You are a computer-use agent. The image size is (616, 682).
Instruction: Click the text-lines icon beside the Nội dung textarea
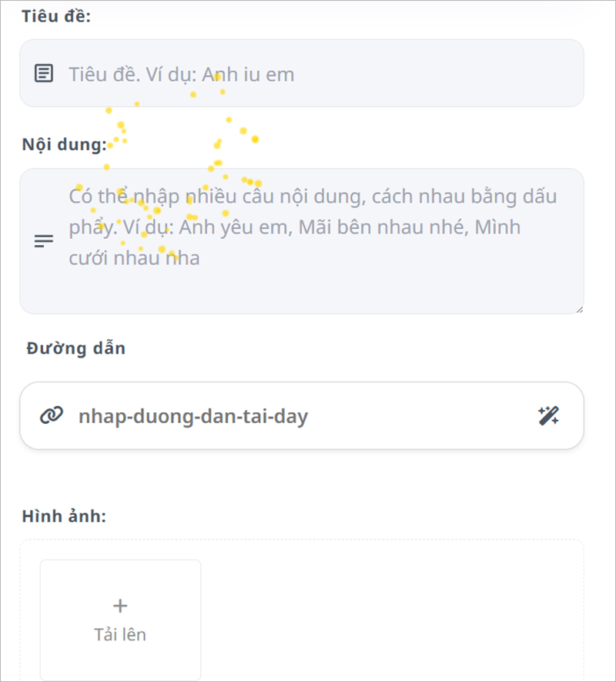tap(44, 240)
